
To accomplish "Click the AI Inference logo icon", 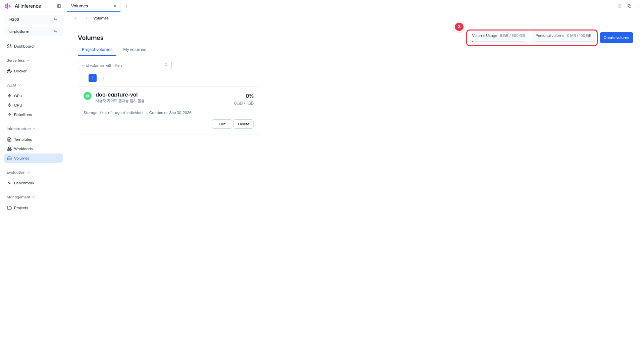I will pos(8,6).
